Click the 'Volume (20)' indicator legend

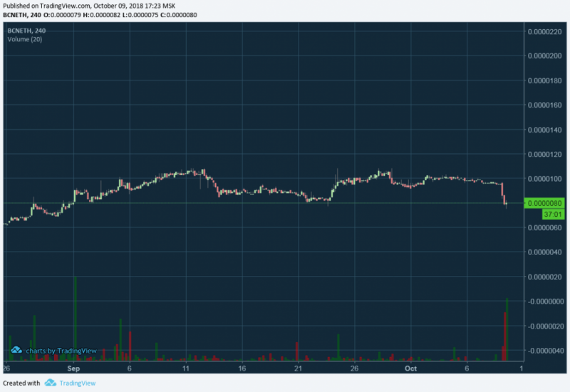click(x=25, y=39)
